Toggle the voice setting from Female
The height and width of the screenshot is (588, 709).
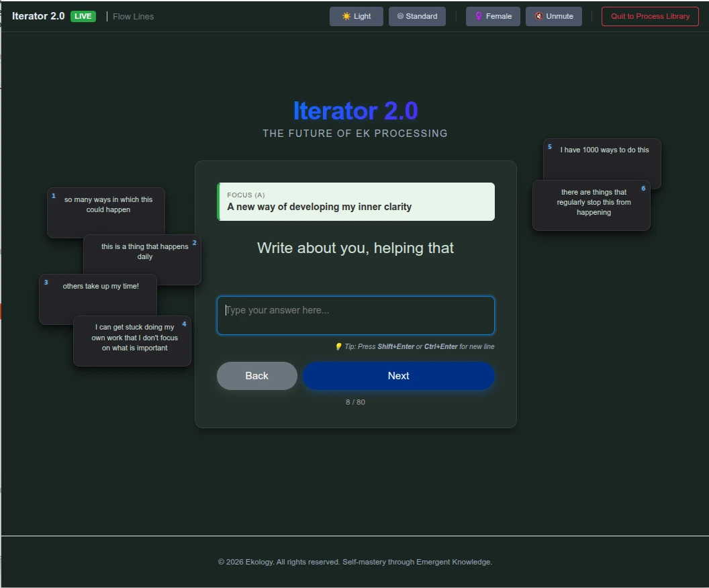click(x=493, y=16)
